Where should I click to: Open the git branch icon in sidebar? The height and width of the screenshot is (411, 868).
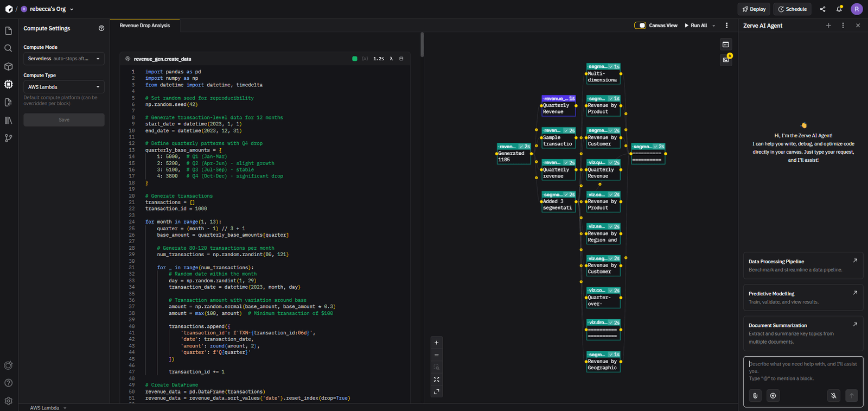click(x=8, y=138)
